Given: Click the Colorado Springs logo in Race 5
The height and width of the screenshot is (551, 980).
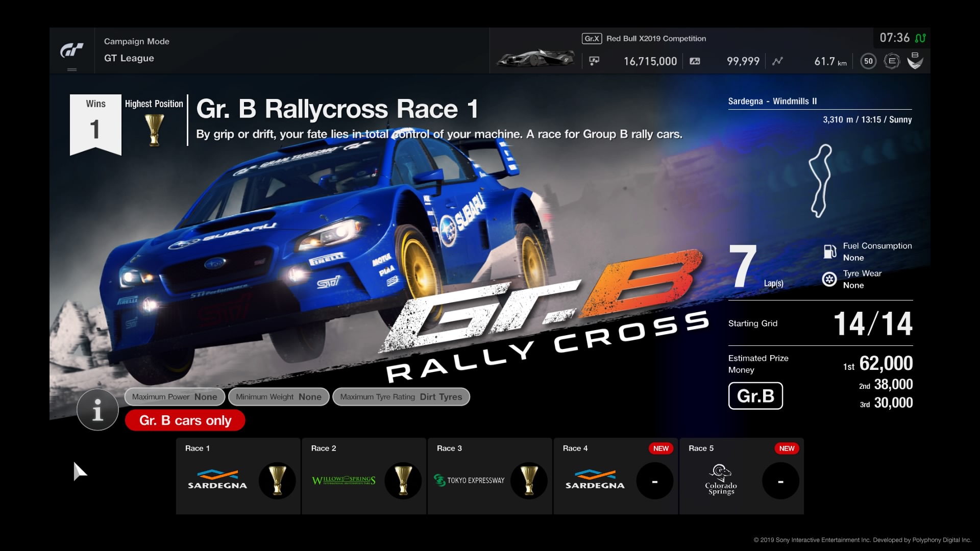Looking at the screenshot, I should (721, 480).
